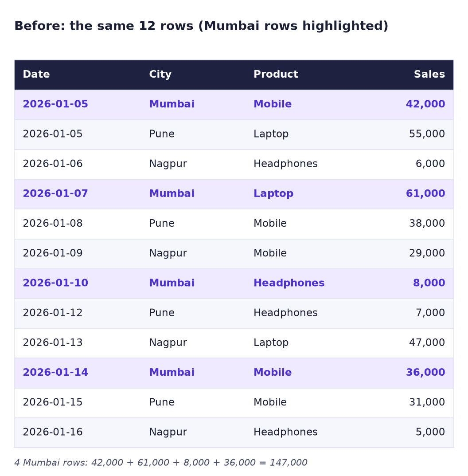Click Headphones in the 5,000 row
The width and height of the screenshot is (468, 476).
tap(285, 432)
